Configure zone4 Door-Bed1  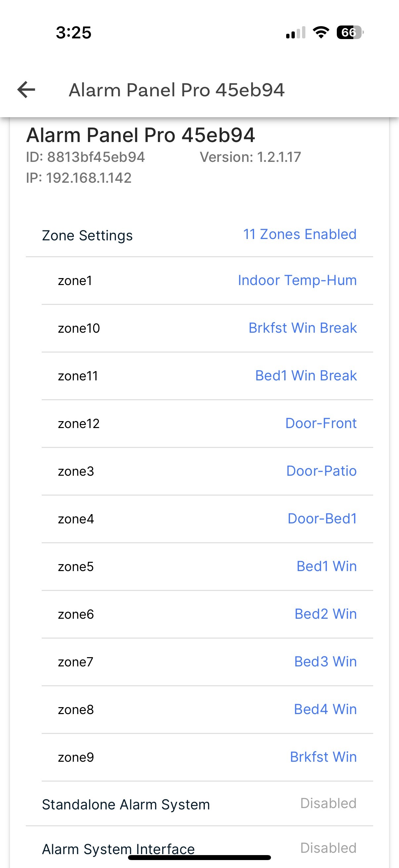tap(322, 518)
